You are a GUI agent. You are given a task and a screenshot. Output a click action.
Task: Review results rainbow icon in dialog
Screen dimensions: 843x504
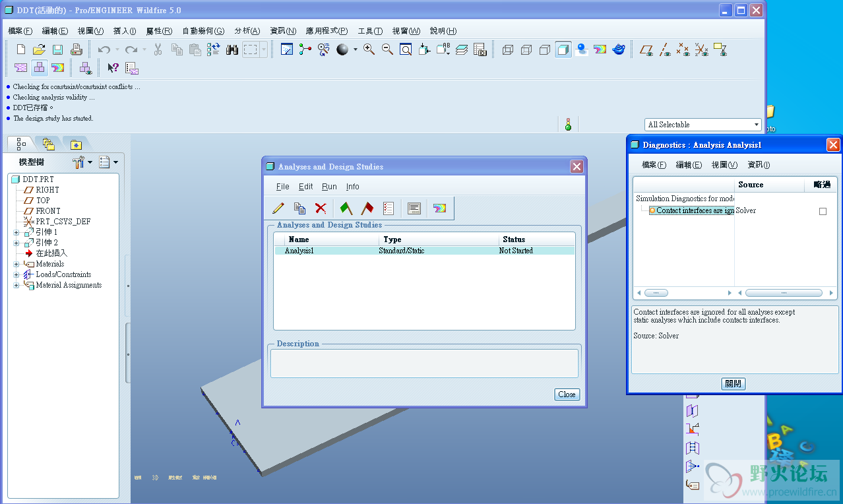[x=440, y=208]
